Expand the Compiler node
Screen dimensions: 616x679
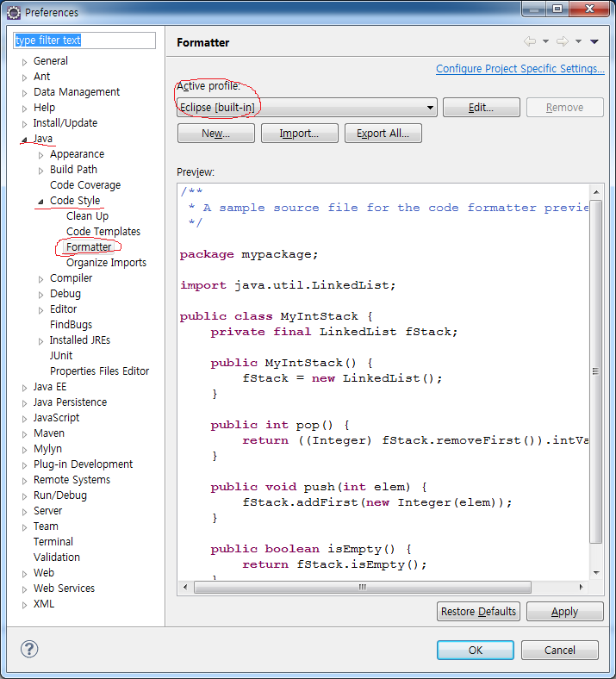coord(40,279)
